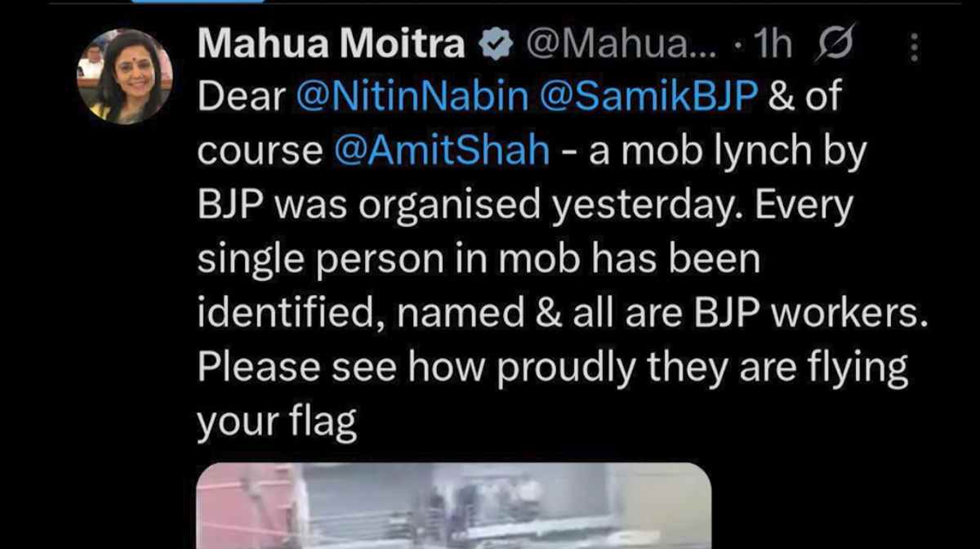Open the attached video thumbnail

pos(454,506)
